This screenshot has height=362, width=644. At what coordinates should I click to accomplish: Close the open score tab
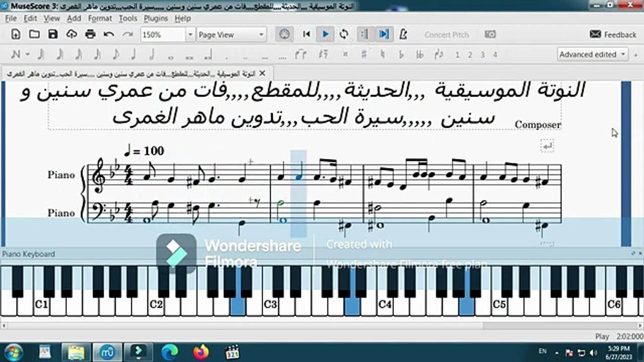coord(262,73)
